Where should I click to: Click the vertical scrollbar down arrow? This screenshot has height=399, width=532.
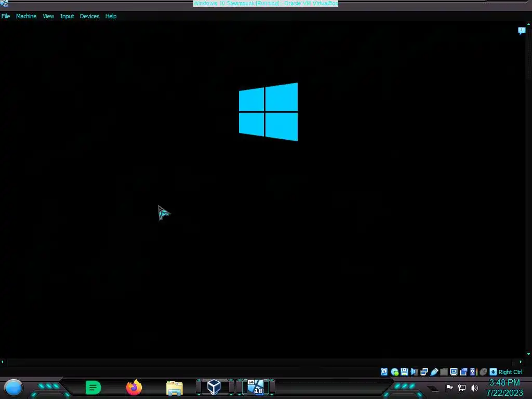coord(528,354)
